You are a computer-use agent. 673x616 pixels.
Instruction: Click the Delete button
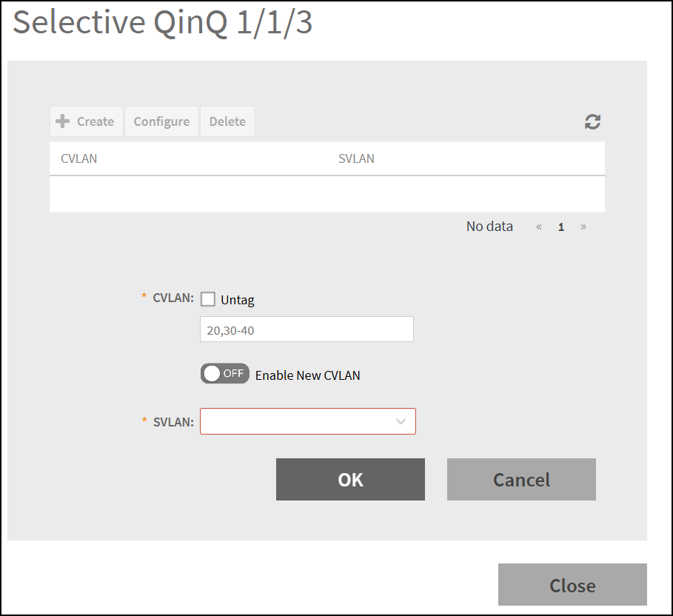pyautogui.click(x=227, y=121)
